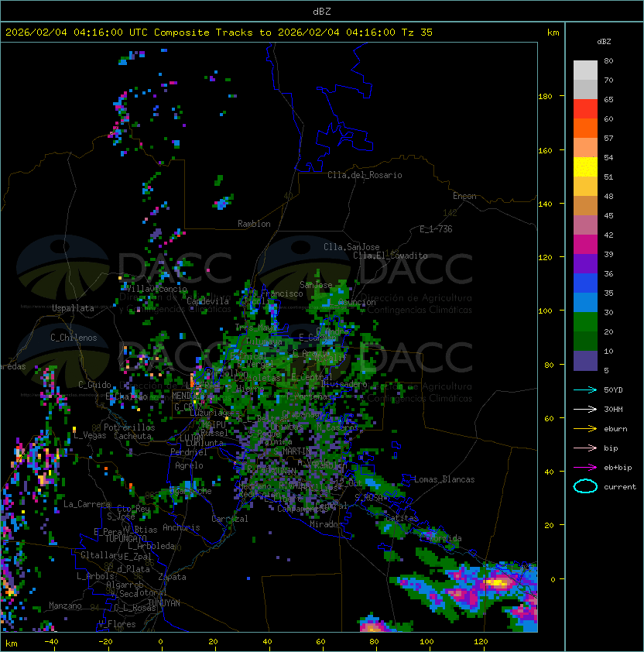Click the La_Carrera map label
This screenshot has height=652, width=644.
point(87,504)
